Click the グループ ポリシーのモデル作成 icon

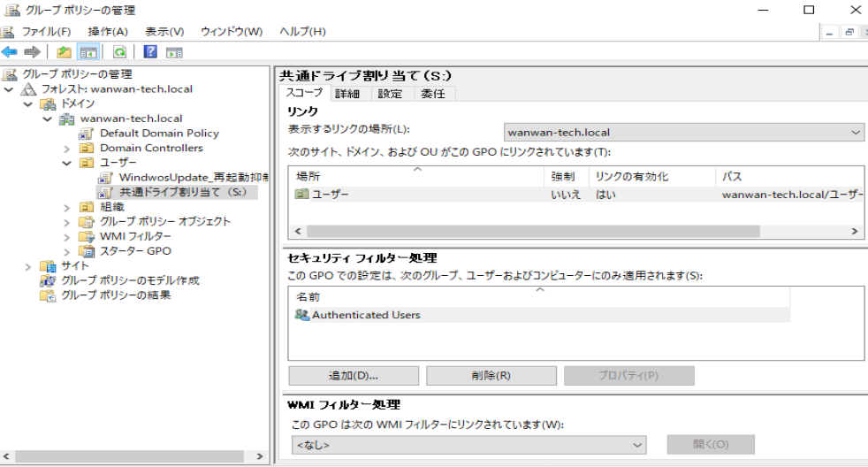point(48,281)
